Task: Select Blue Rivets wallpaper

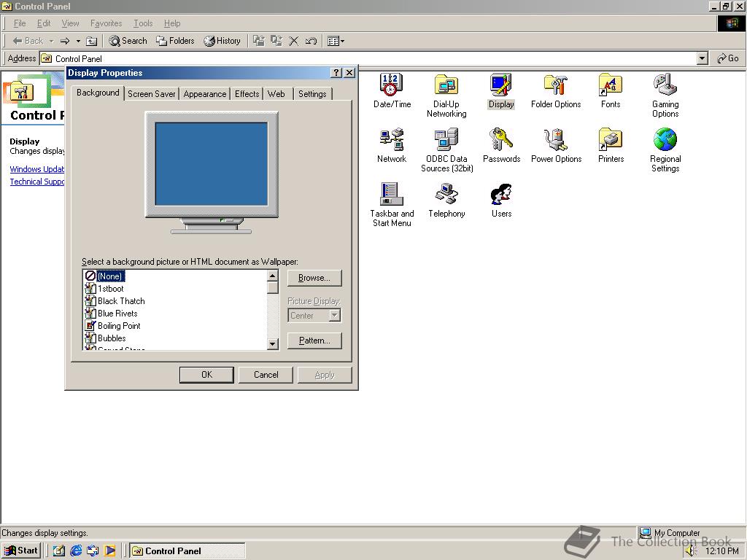Action: click(112, 314)
